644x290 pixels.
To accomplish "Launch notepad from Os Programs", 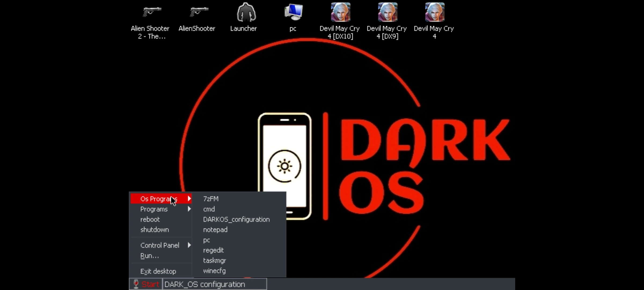I will pyautogui.click(x=240, y=230).
